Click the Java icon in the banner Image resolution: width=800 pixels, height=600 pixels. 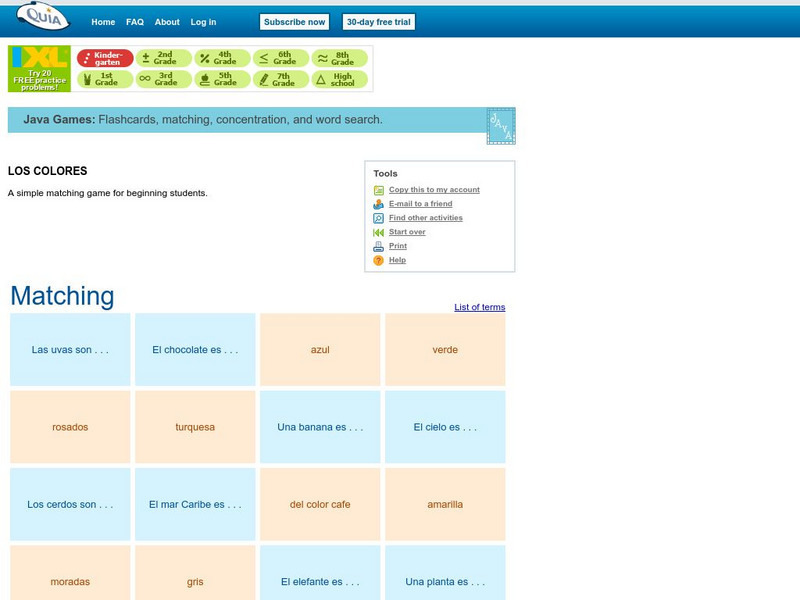tap(500, 125)
